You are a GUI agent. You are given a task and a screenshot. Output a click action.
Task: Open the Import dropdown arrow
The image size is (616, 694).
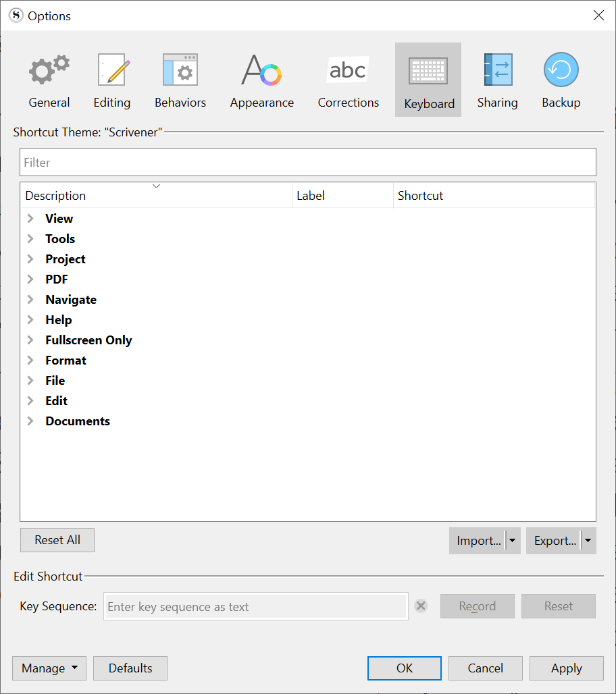[x=513, y=541]
